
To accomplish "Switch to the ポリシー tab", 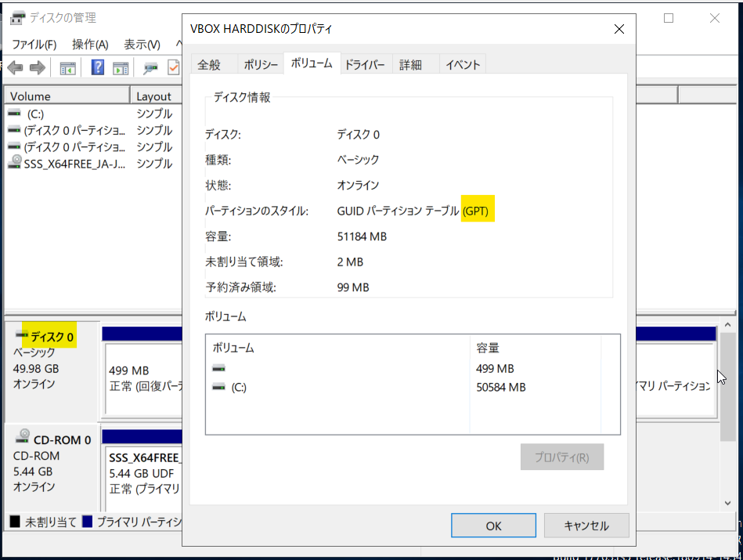I will [261, 64].
